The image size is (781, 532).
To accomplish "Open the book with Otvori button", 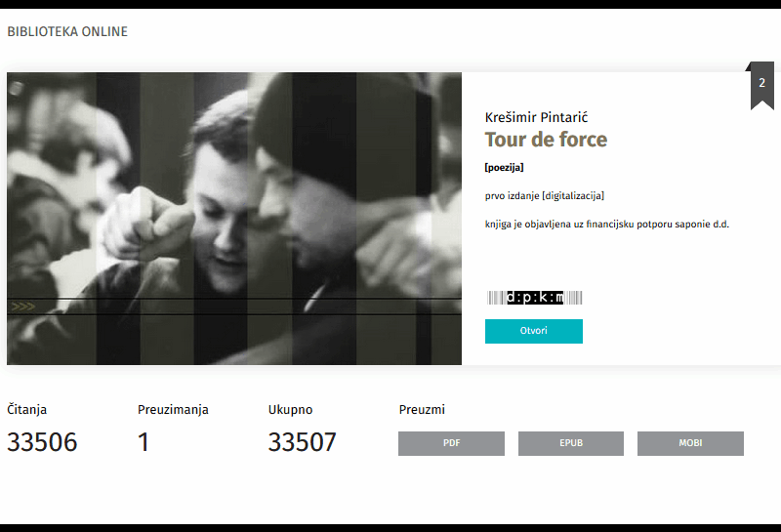I will pos(533,331).
